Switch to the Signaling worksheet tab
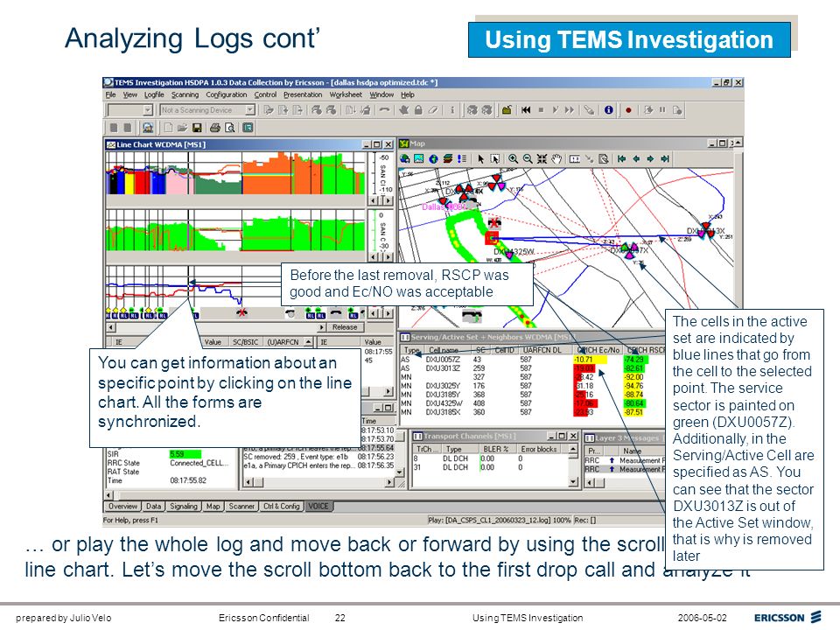The image size is (840, 630). click(183, 507)
